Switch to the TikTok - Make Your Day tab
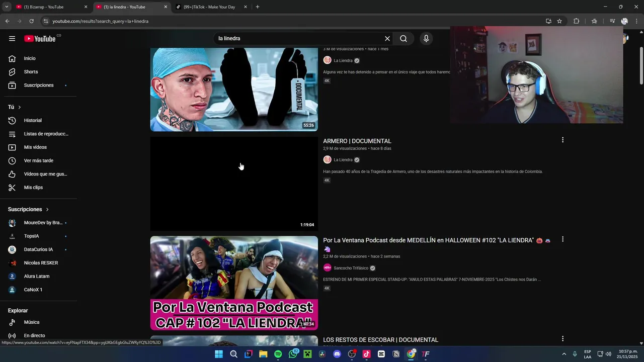The image size is (644, 362). tap(209, 7)
